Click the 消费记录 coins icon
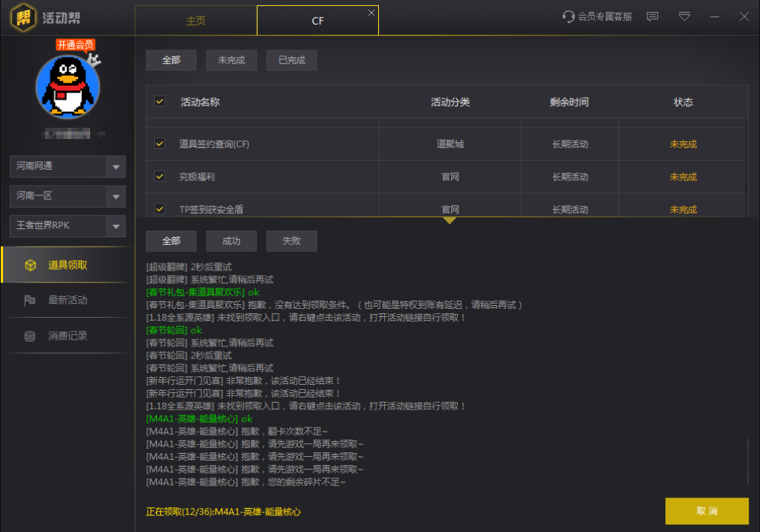760x532 pixels. pos(29,336)
